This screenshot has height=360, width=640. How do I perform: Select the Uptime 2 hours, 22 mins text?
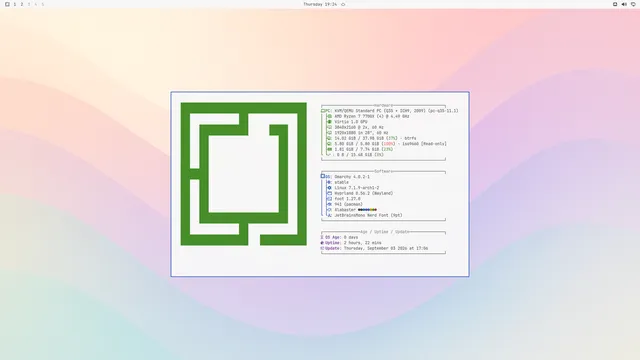(x=353, y=243)
